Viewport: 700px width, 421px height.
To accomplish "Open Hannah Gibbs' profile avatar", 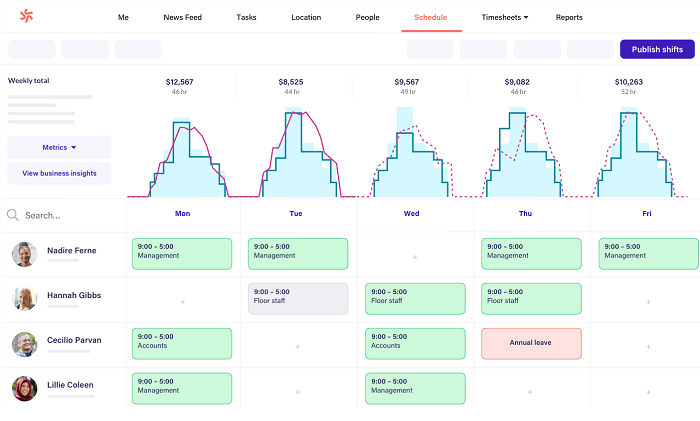I will pos(24,299).
